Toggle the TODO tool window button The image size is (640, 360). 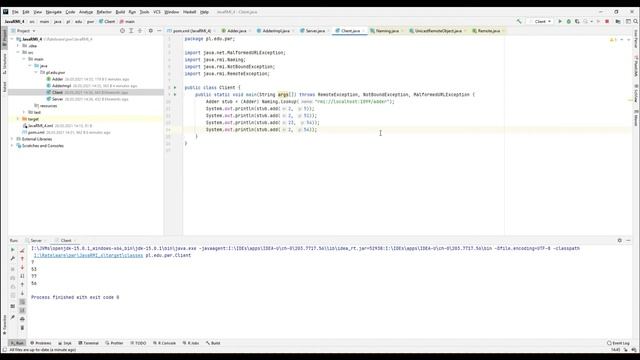pyautogui.click(x=138, y=343)
